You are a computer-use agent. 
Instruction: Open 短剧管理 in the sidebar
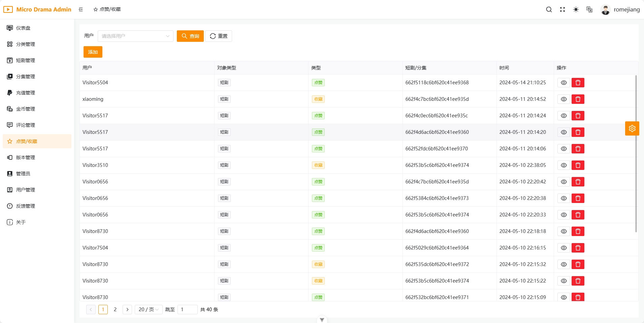26,60
